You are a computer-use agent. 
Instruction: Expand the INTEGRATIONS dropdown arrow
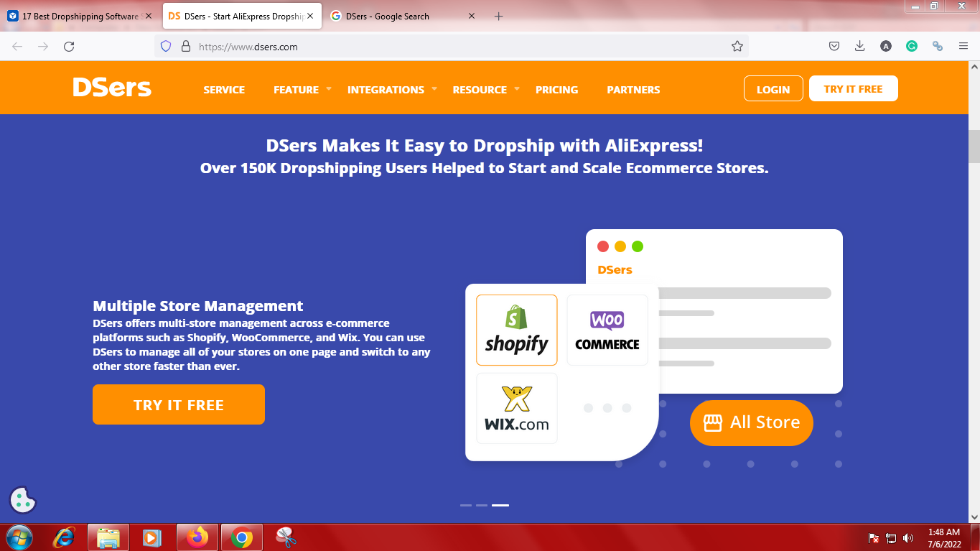434,89
